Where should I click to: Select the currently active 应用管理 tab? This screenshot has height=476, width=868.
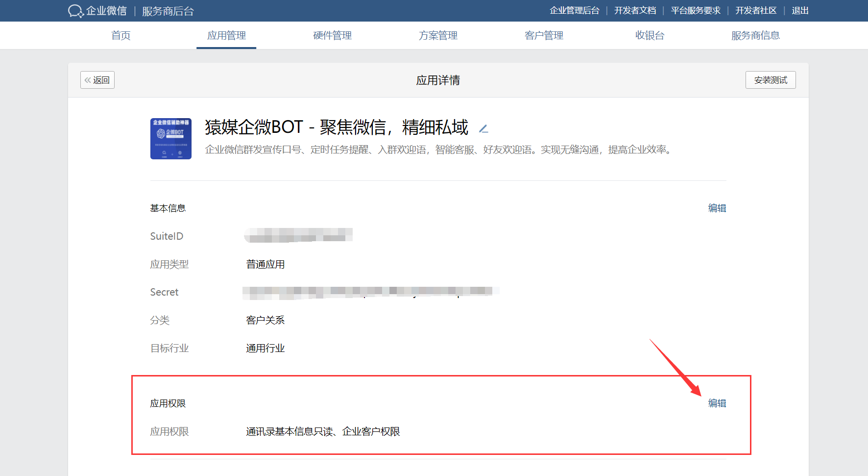coord(226,35)
